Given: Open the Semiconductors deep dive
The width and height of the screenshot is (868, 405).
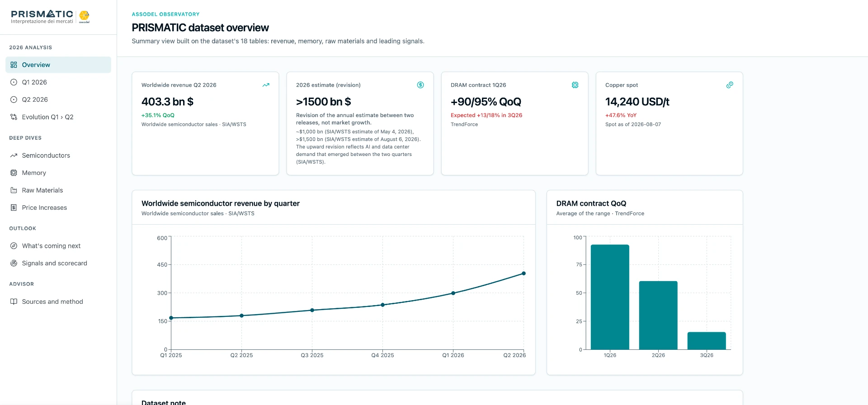Looking at the screenshot, I should tap(58, 155).
